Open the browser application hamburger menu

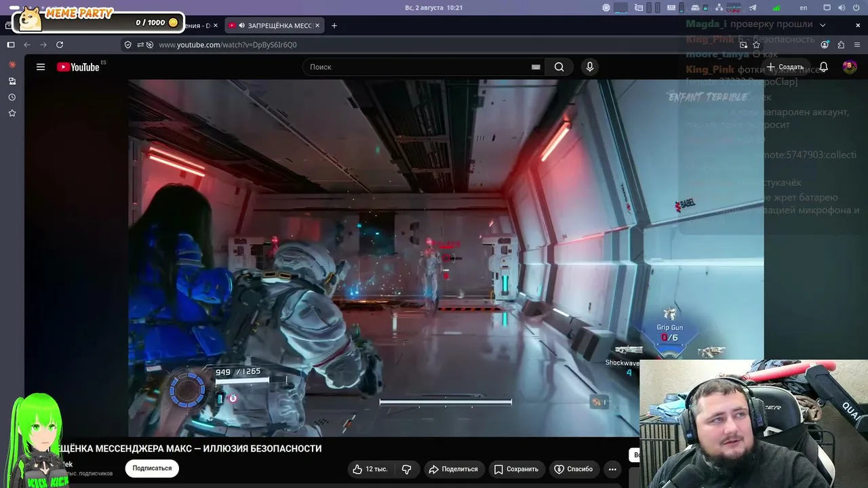(858, 45)
